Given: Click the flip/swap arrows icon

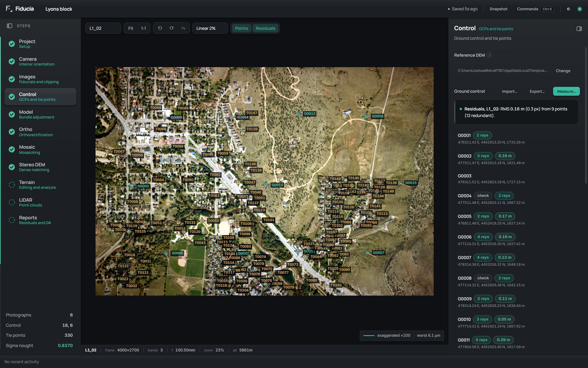Looking at the screenshot, I should [183, 28].
